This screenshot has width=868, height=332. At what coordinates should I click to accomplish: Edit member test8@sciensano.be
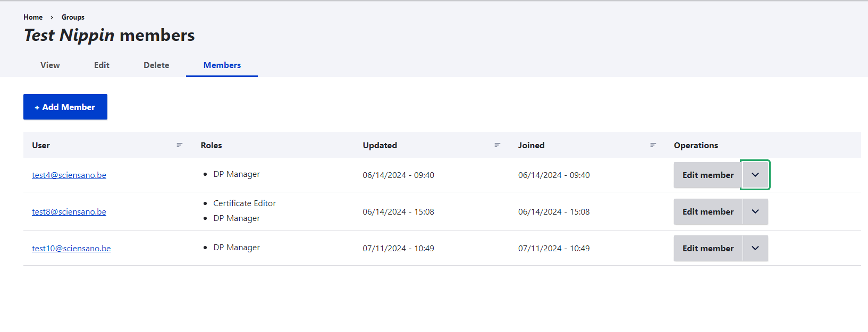tap(707, 211)
